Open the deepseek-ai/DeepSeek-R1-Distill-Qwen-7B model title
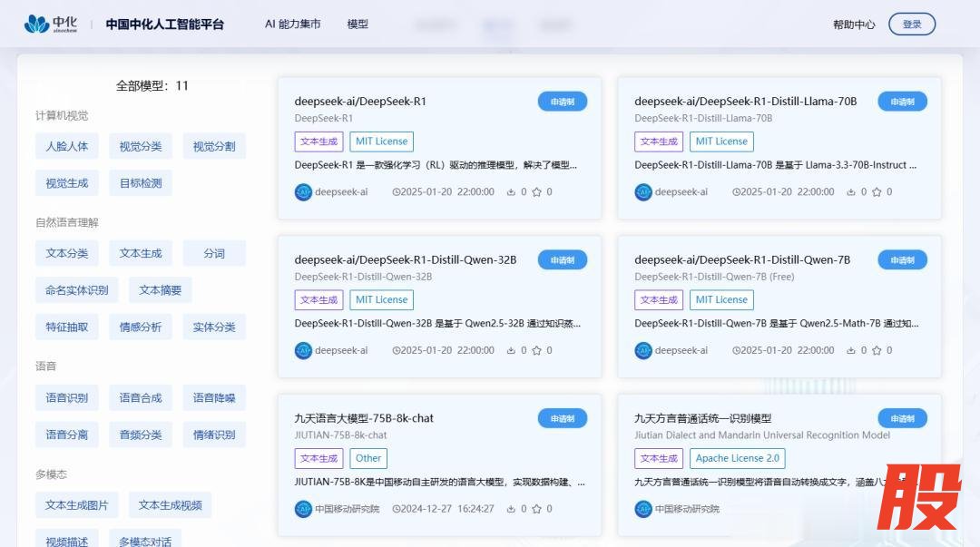This screenshot has height=547, width=980. point(742,259)
